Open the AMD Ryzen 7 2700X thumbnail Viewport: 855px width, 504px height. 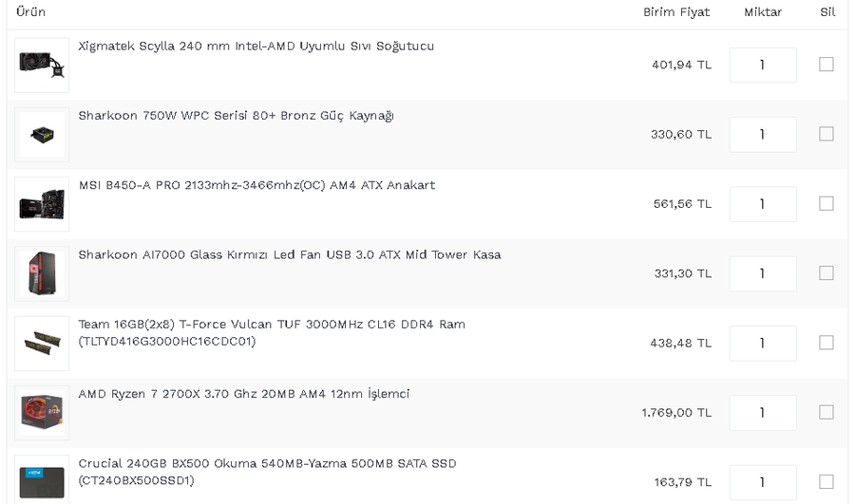coord(43,413)
